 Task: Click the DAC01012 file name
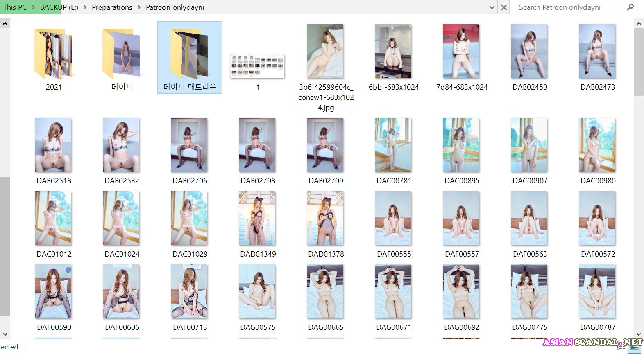[54, 254]
